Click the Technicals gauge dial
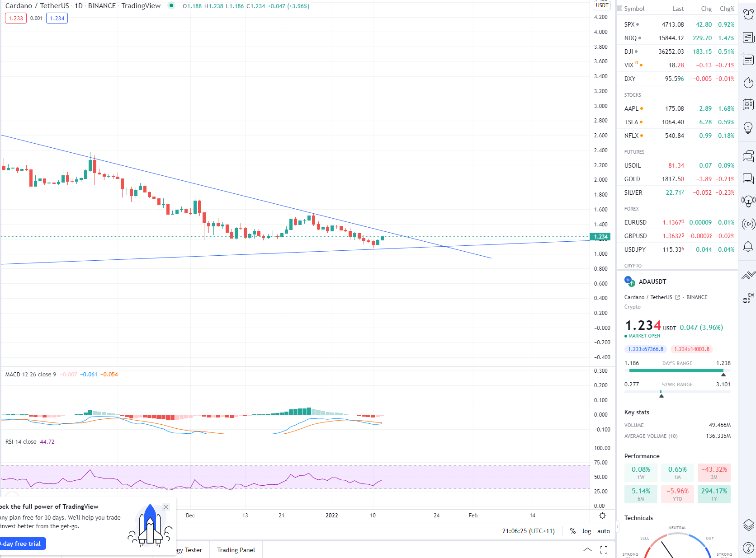 pos(677,545)
